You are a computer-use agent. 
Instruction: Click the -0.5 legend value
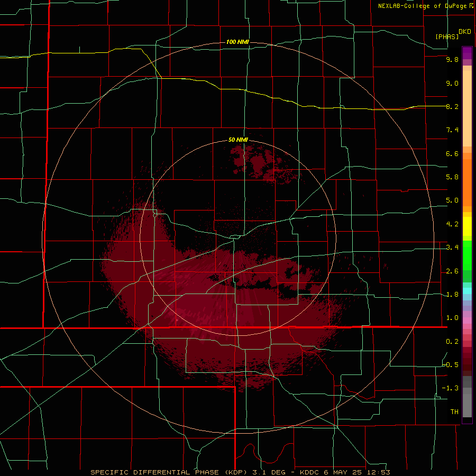(451, 365)
